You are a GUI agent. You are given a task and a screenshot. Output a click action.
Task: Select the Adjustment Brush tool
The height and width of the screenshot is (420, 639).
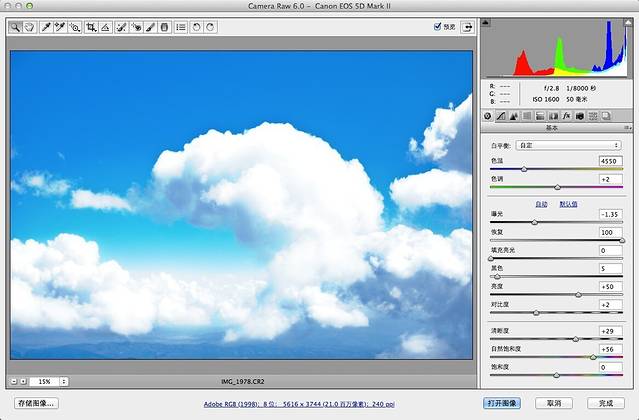coord(150,28)
